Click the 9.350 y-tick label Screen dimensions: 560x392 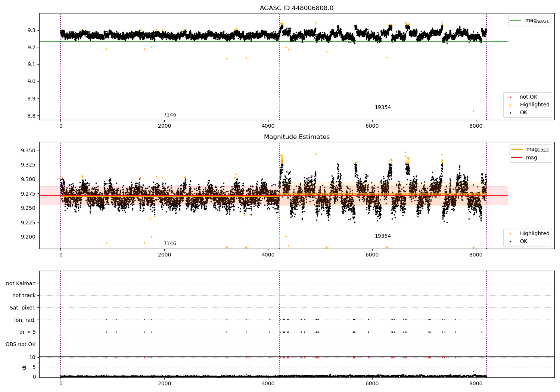click(28, 150)
